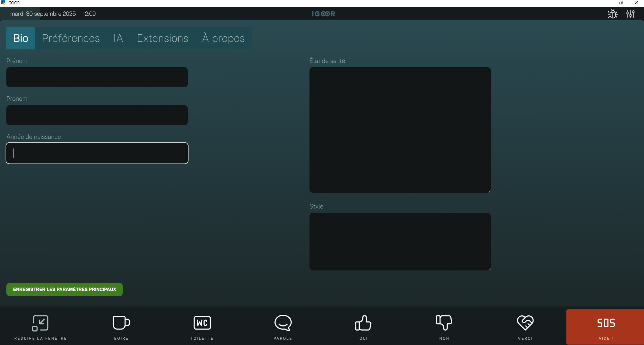Select the Oui thumbs-up icon
Viewport: 644px width, 345px height.
pyautogui.click(x=363, y=323)
